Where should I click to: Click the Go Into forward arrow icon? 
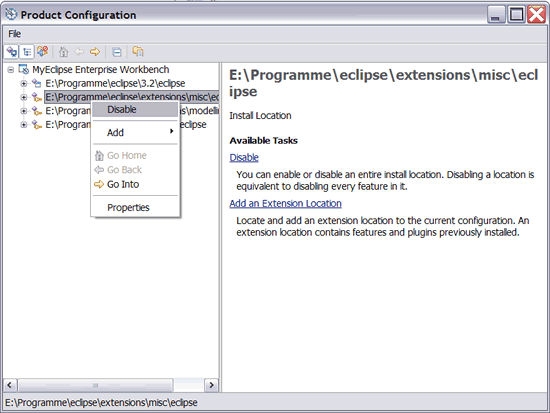pyautogui.click(x=95, y=52)
